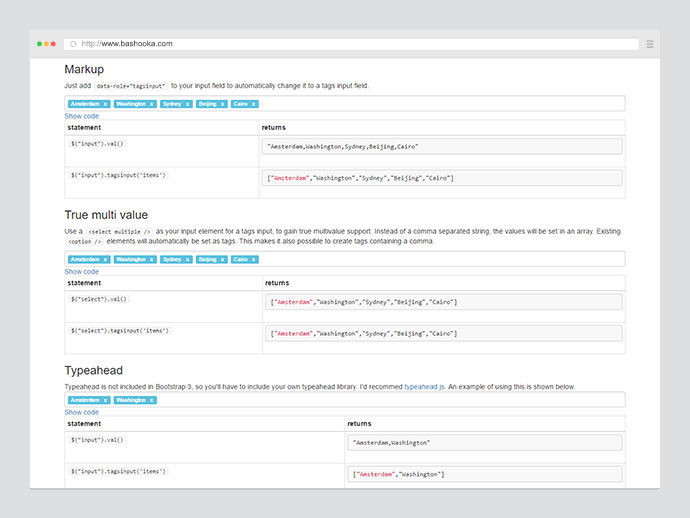Screen dimensions: 690x518
Task: Click Typeahead result "Amsterdam,Washington" string
Action: (484, 443)
